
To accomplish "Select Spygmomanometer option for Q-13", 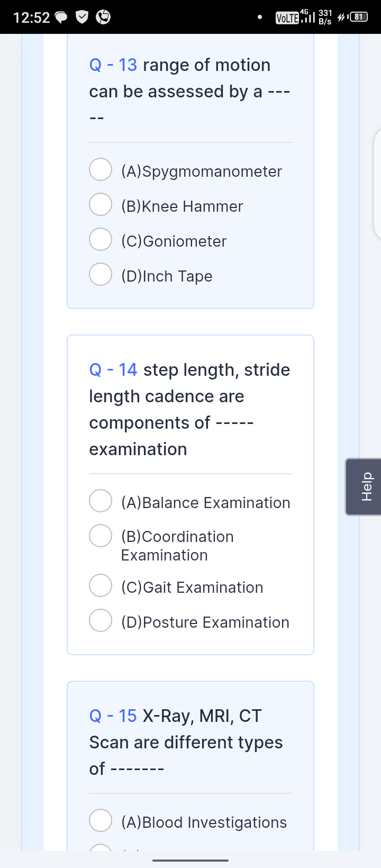I will click(x=101, y=169).
